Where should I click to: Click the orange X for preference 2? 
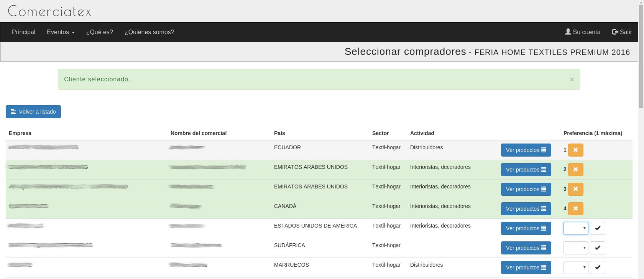pyautogui.click(x=575, y=170)
